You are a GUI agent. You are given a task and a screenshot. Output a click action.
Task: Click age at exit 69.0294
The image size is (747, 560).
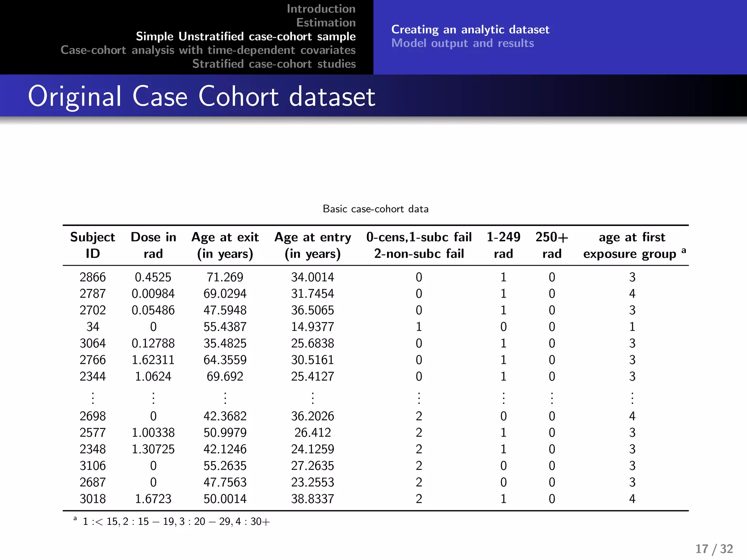click(225, 294)
